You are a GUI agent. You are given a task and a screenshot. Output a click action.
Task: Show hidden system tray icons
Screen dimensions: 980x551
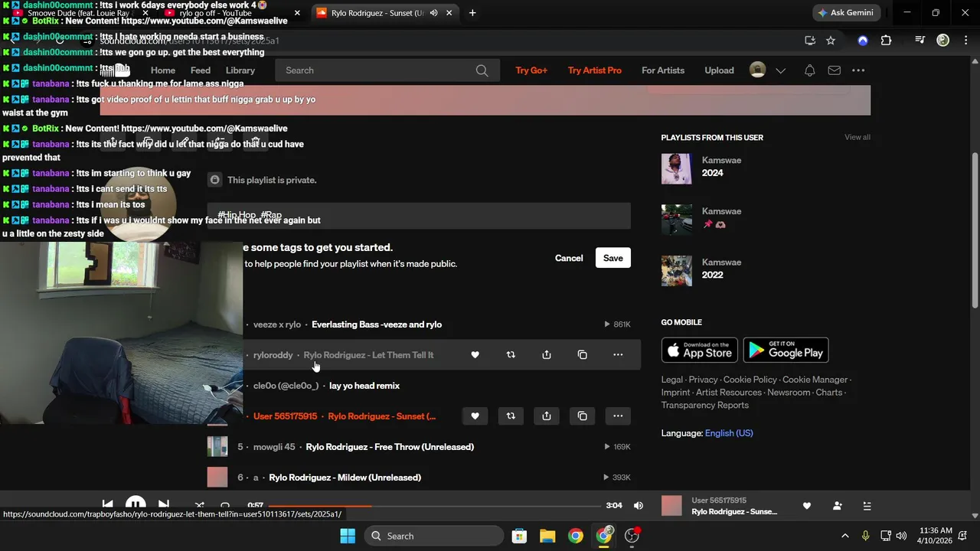click(845, 536)
